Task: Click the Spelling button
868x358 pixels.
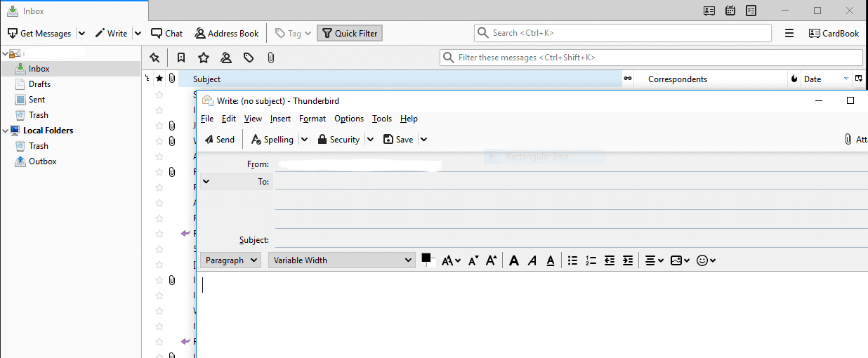Action: [272, 140]
